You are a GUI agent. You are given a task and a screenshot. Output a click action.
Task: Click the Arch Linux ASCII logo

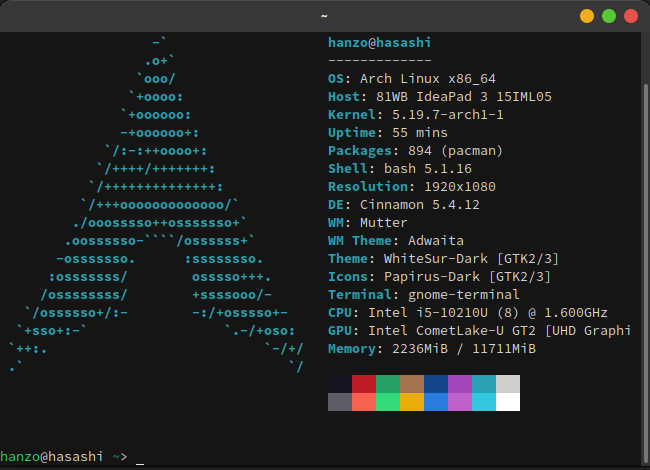156,204
